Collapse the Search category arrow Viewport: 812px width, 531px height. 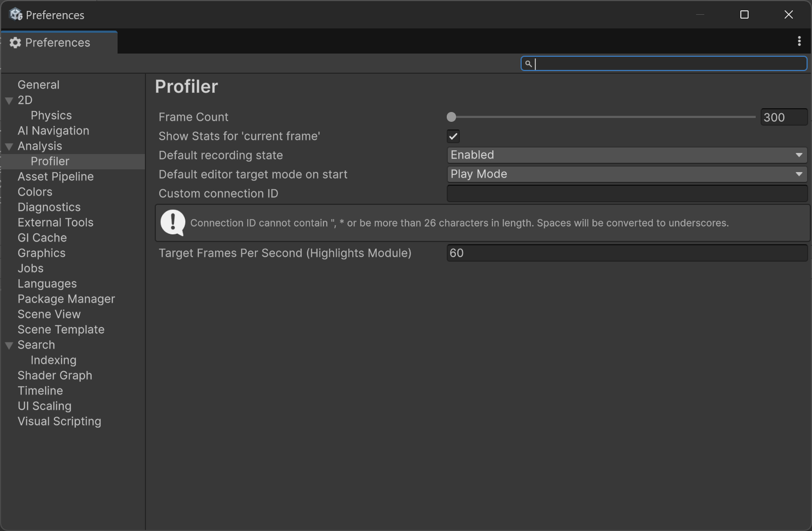tap(9, 345)
